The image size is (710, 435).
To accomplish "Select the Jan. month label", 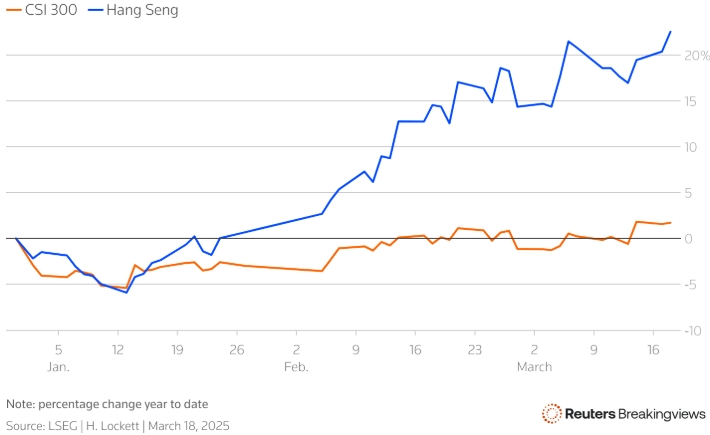I will pyautogui.click(x=58, y=367).
